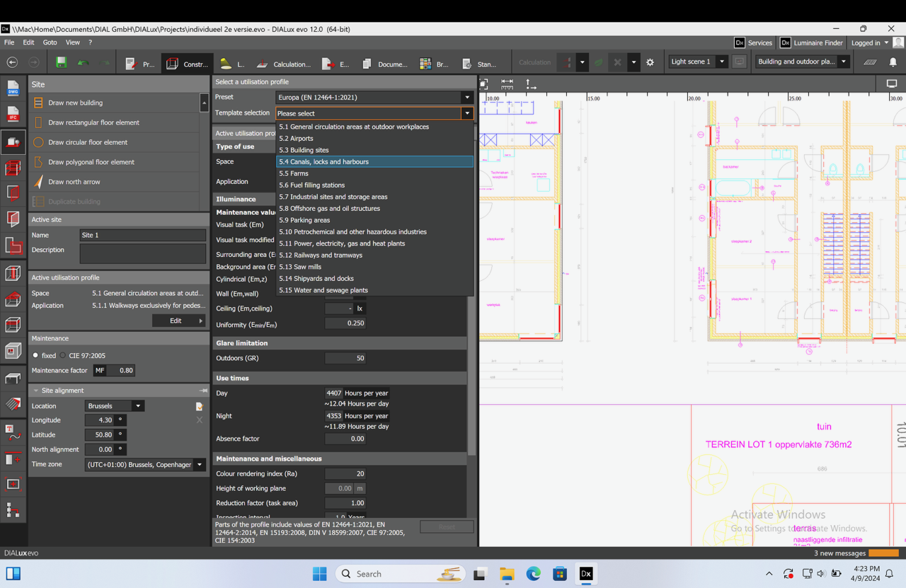Select the fixed maintenance radio button
This screenshot has width=906, height=588.
pos(36,356)
